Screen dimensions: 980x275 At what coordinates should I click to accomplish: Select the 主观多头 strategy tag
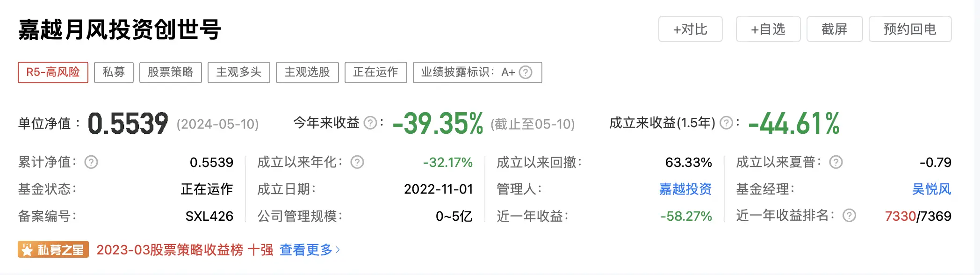pyautogui.click(x=239, y=72)
